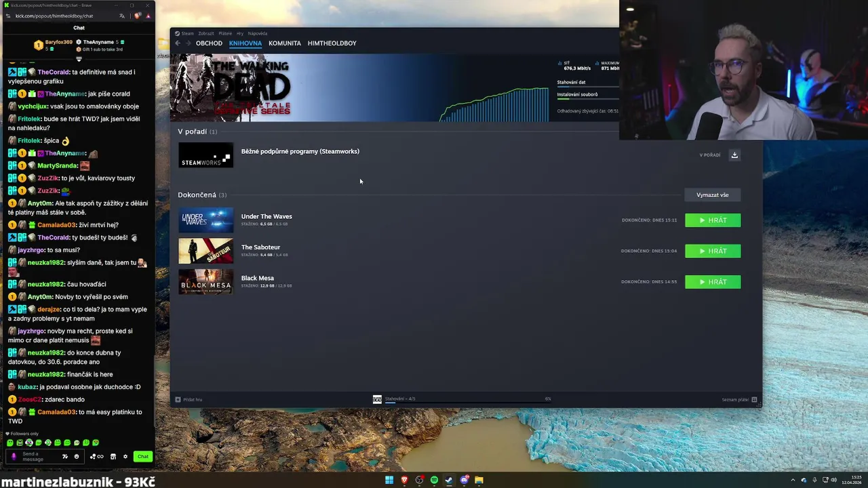The width and height of the screenshot is (868, 488).
Task: Switch to the OBCHOD tab
Action: tap(209, 43)
